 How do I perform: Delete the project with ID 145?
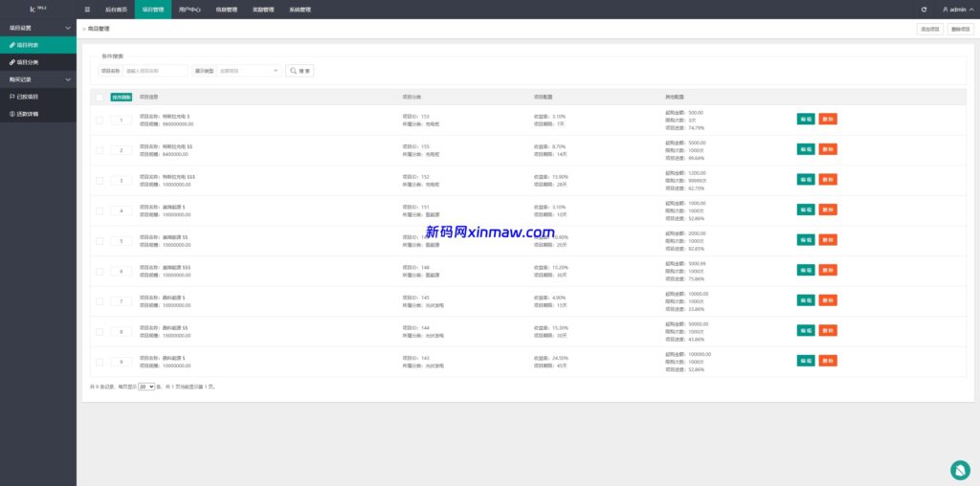[x=828, y=299]
